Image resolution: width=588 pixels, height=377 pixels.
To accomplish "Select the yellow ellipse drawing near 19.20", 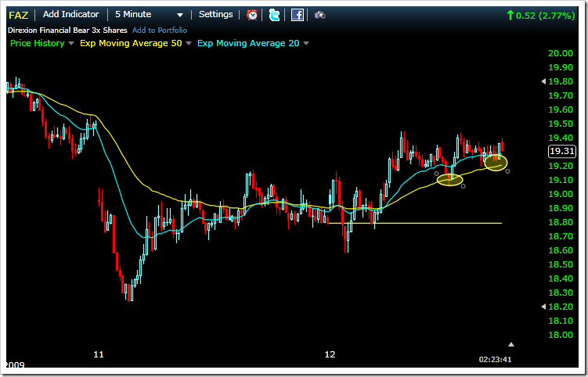I will [496, 163].
